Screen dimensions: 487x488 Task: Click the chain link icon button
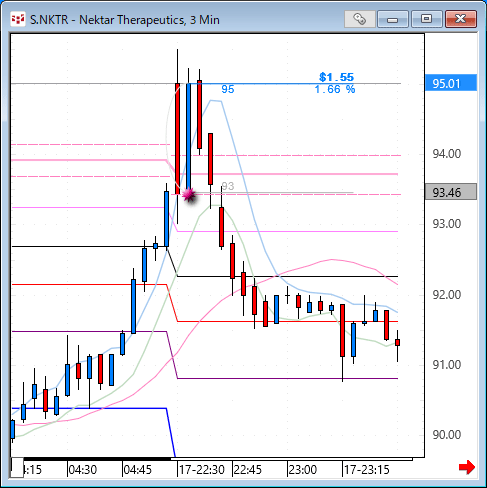pos(360,19)
